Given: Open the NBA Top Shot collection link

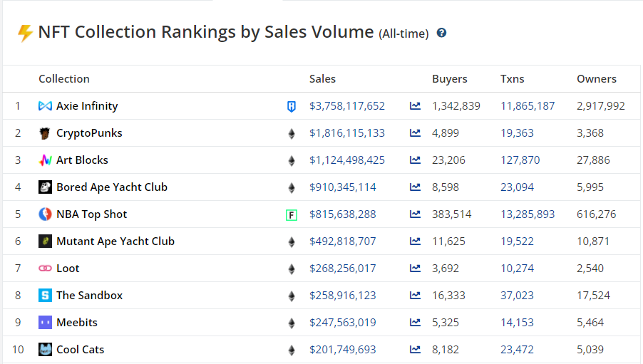Looking at the screenshot, I should point(91,214).
